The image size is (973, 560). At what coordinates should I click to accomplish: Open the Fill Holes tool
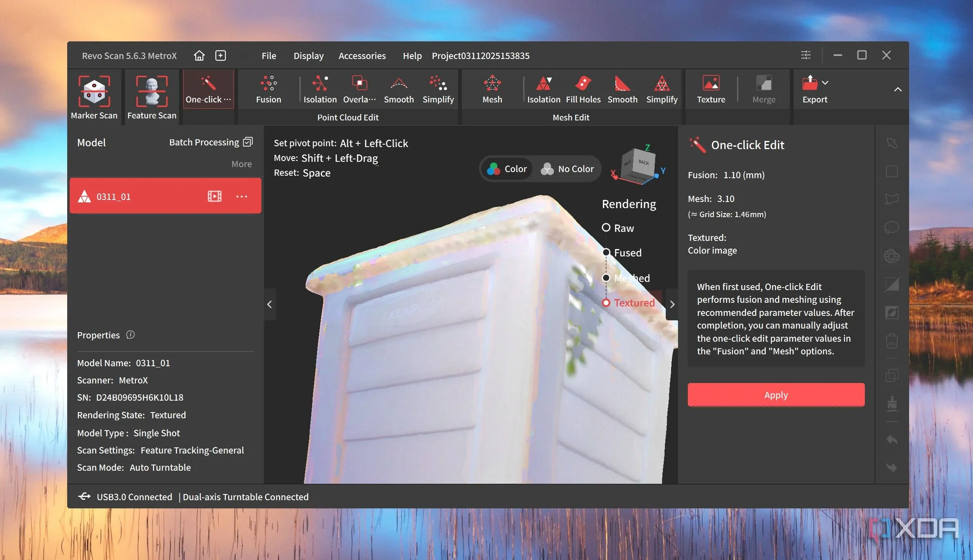tap(583, 89)
